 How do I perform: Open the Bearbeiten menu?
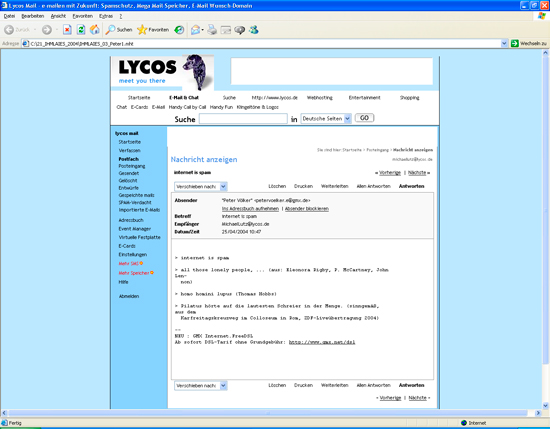33,16
